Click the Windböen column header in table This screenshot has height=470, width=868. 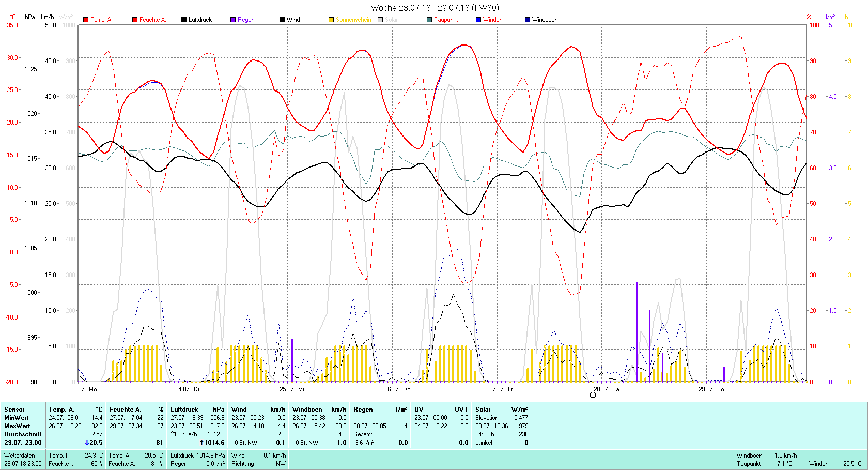click(x=307, y=409)
